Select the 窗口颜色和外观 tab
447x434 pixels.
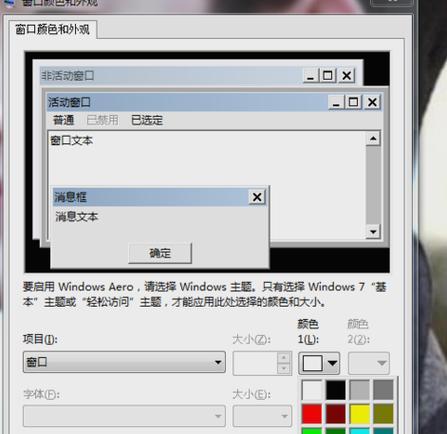point(52,30)
